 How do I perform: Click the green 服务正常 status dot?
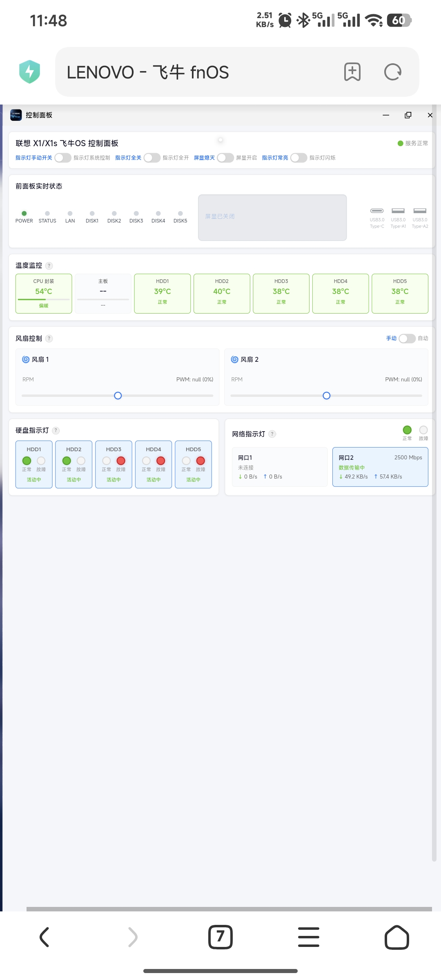click(400, 143)
